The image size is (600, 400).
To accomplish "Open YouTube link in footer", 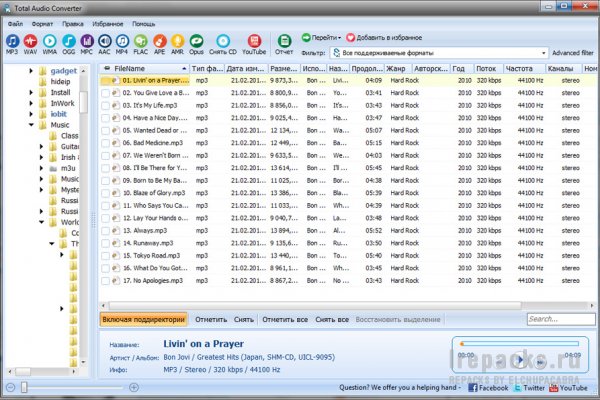I will tap(568, 388).
